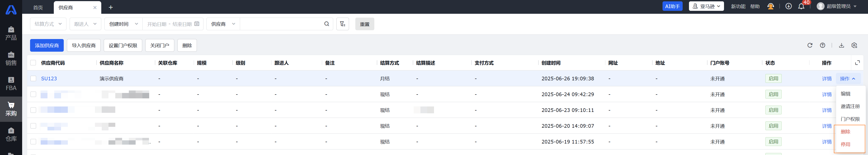Click the 设置门户权限 button
The image size is (868, 155).
123,45
